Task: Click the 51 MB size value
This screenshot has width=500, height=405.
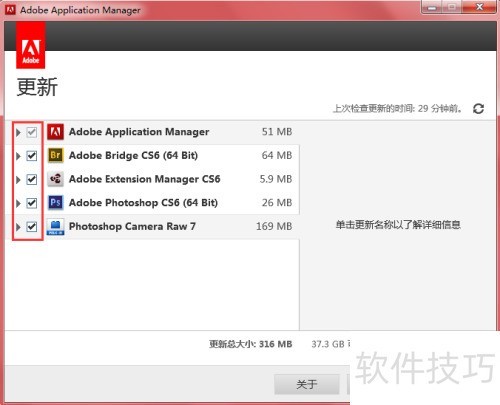Action: pos(277,132)
